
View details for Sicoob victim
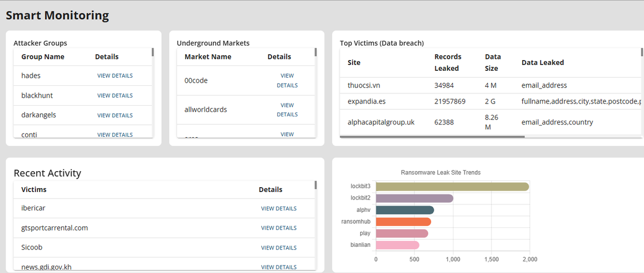pyautogui.click(x=279, y=248)
